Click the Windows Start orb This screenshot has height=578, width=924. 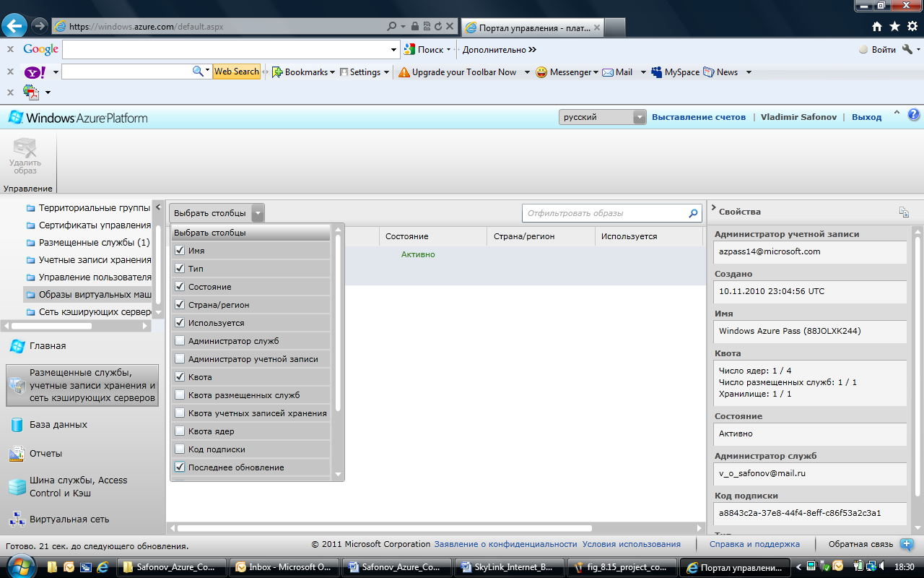point(19,566)
